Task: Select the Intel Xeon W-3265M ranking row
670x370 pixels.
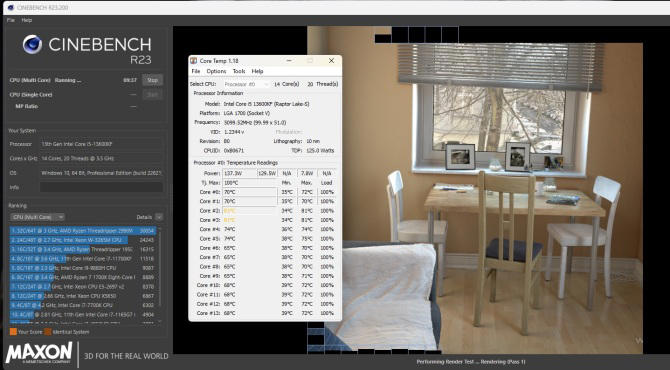Action: [83, 240]
